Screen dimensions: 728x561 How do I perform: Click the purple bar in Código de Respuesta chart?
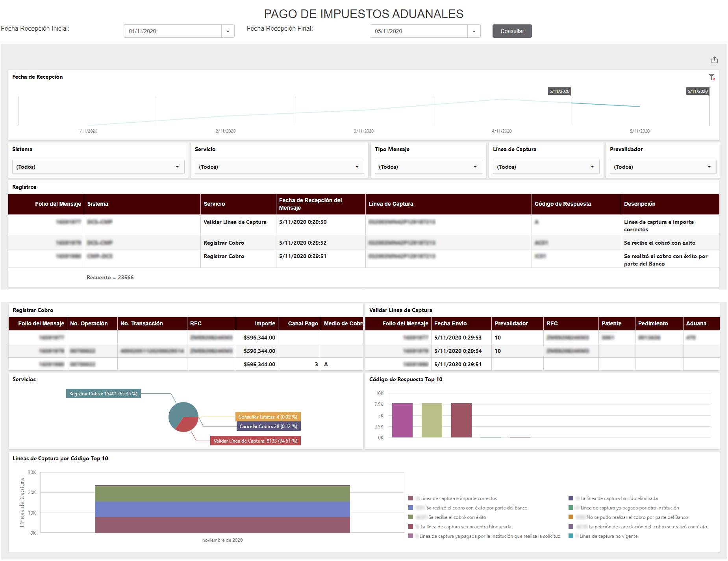pos(402,420)
